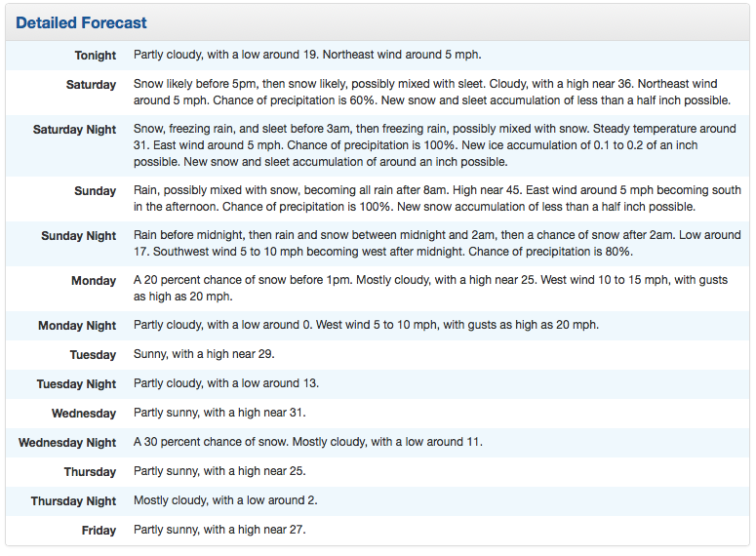Viewport: 756px width, 556px height.
Task: Click the Thursday daytime row label
Action: coord(90,472)
